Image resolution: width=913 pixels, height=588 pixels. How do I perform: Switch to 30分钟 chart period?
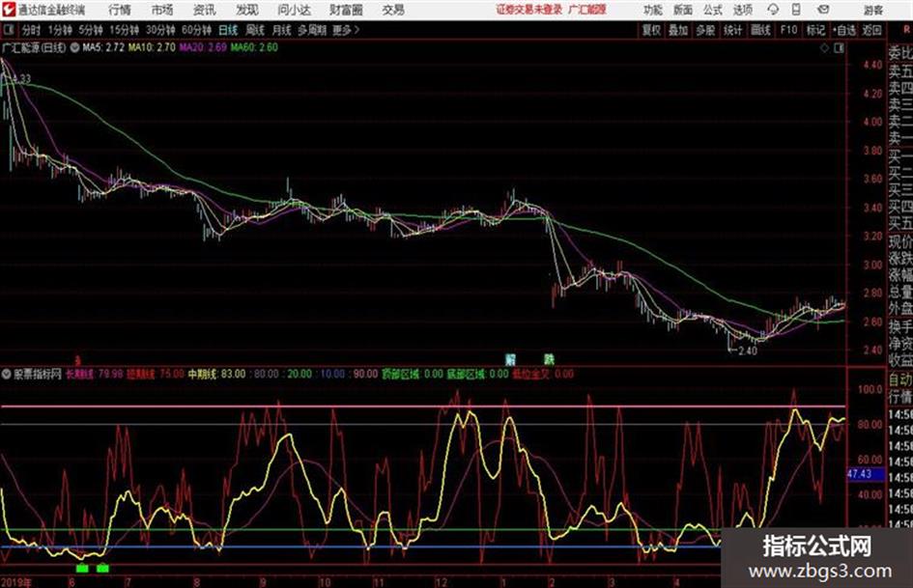pyautogui.click(x=160, y=30)
